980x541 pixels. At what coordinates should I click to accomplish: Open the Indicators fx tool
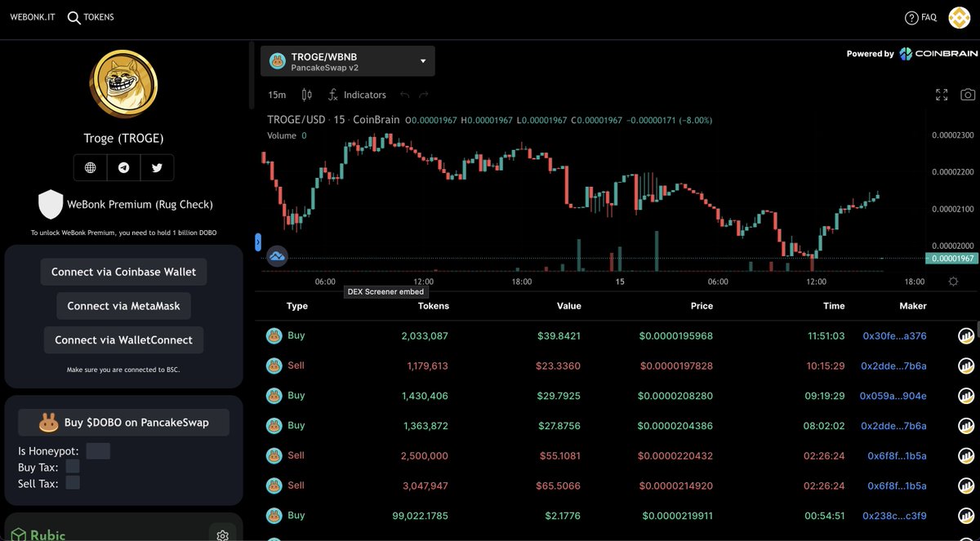click(x=357, y=95)
